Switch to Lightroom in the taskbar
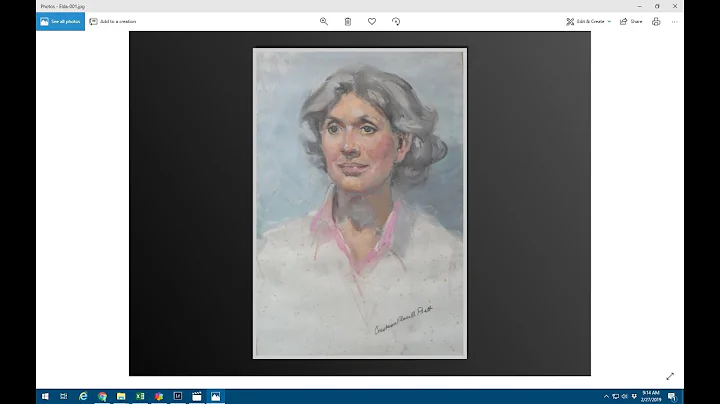 pyautogui.click(x=178, y=396)
